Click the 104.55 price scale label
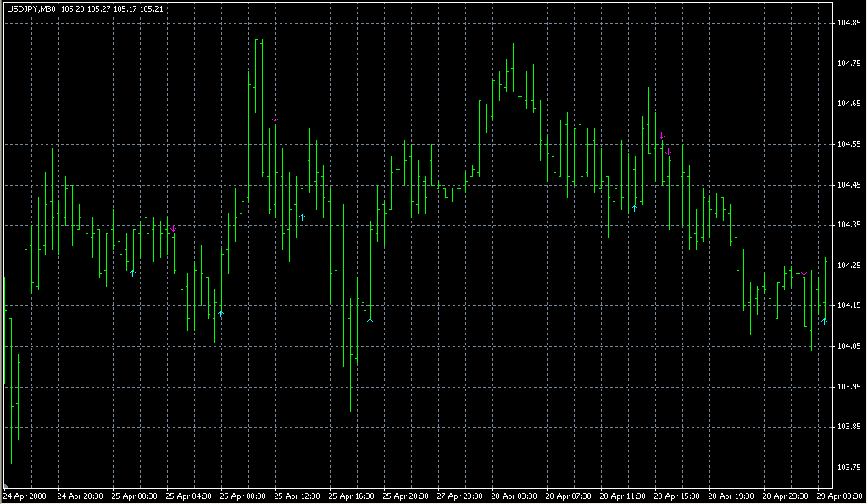This screenshot has height=504, width=868. coord(849,144)
